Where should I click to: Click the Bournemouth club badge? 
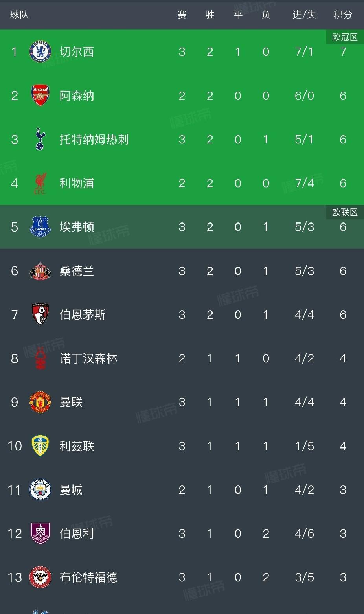pos(40,314)
